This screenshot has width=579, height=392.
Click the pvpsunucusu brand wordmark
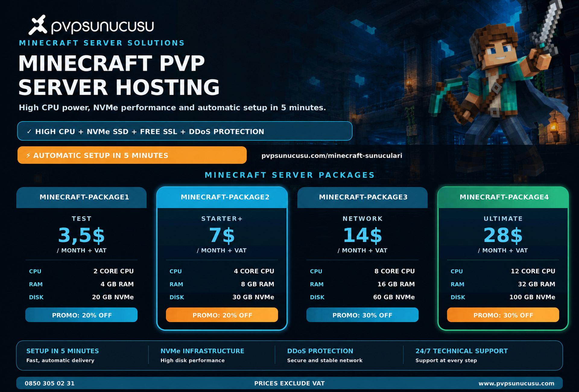103,27
